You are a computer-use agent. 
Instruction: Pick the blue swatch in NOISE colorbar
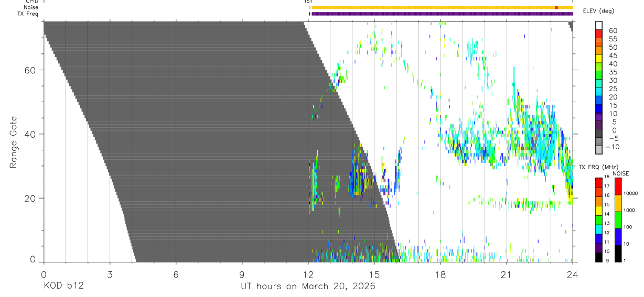click(x=618, y=237)
